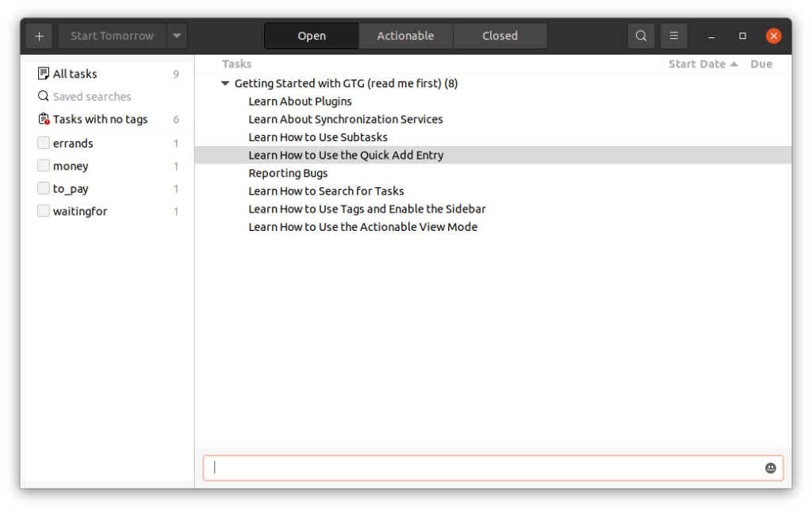
Task: Focus the quick add entry field
Action: pos(484,468)
